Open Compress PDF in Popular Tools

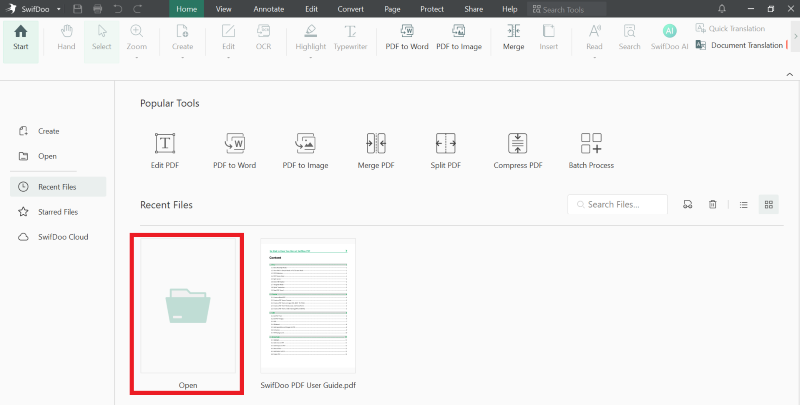pos(518,151)
